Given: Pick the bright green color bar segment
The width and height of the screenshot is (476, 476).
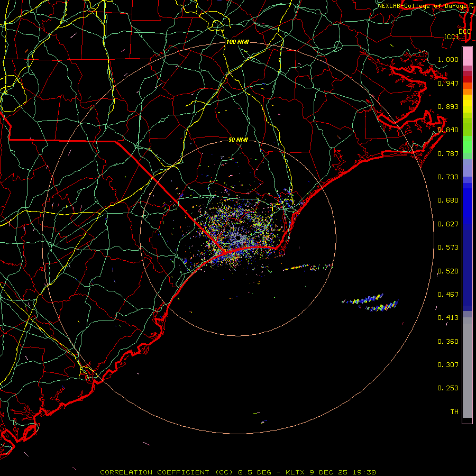Looking at the screenshot, I should pos(467,144).
